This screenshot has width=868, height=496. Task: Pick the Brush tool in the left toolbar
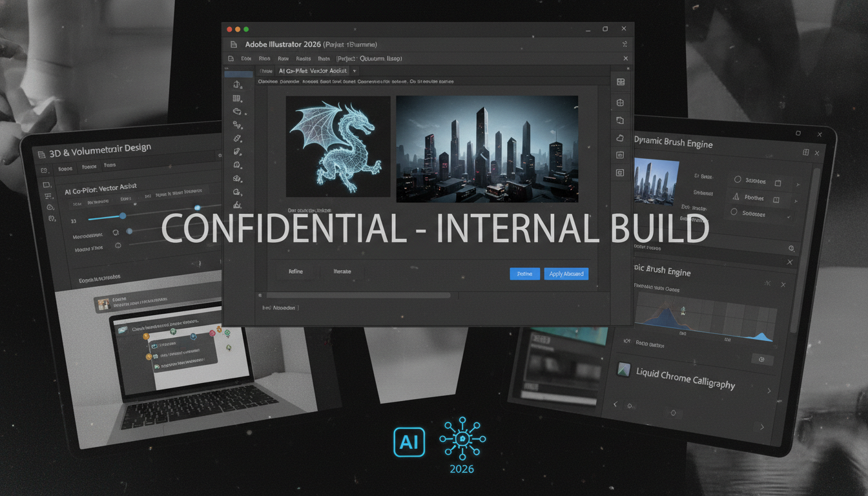click(x=239, y=138)
